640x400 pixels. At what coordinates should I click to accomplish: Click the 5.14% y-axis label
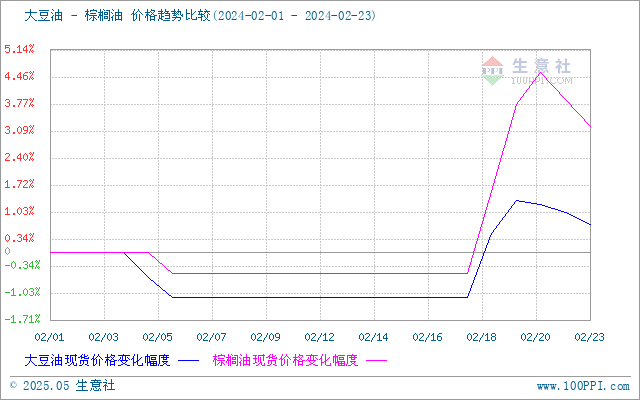click(19, 49)
